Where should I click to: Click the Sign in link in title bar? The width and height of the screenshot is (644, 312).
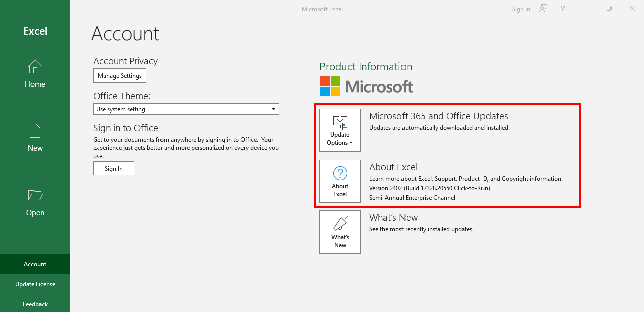(x=521, y=9)
